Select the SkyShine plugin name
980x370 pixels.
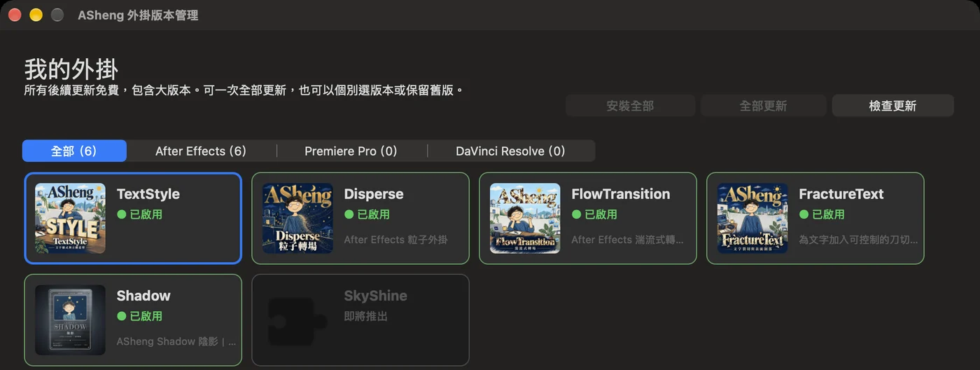pos(376,296)
